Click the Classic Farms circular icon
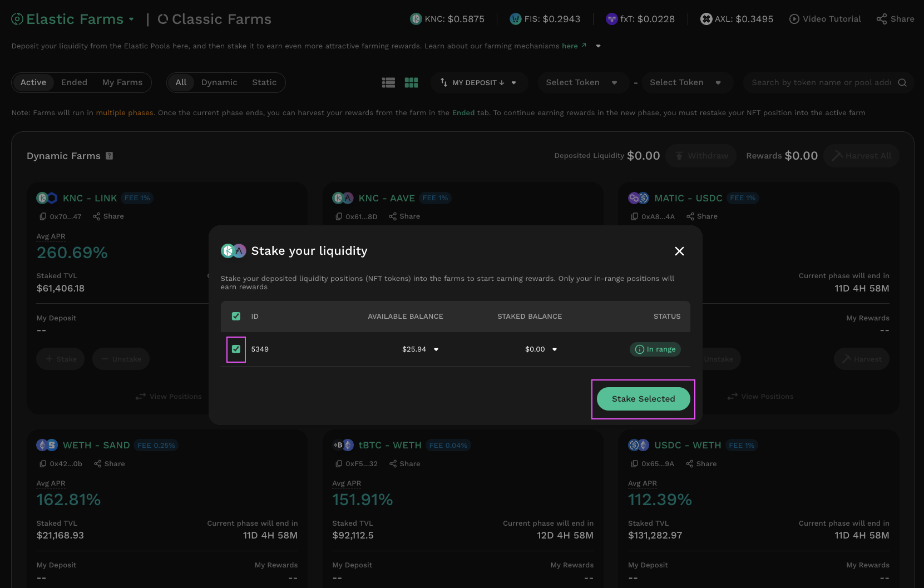The image size is (924, 588). 163,19
